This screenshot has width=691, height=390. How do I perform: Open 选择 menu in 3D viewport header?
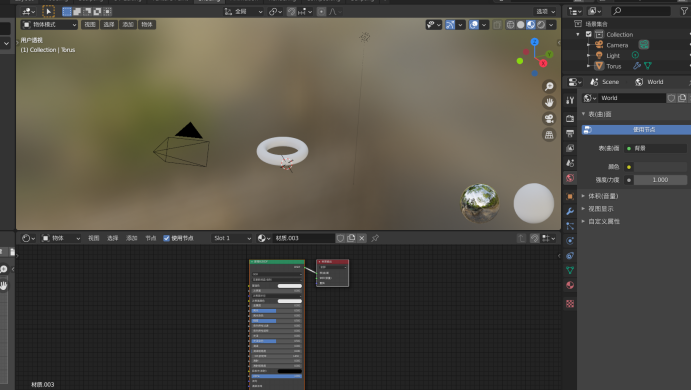(x=109, y=25)
